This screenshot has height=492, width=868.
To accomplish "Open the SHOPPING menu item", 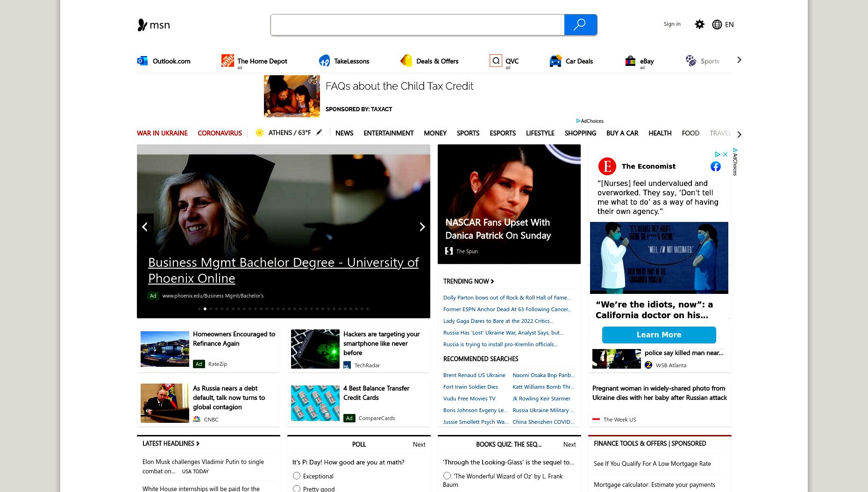I will (580, 133).
